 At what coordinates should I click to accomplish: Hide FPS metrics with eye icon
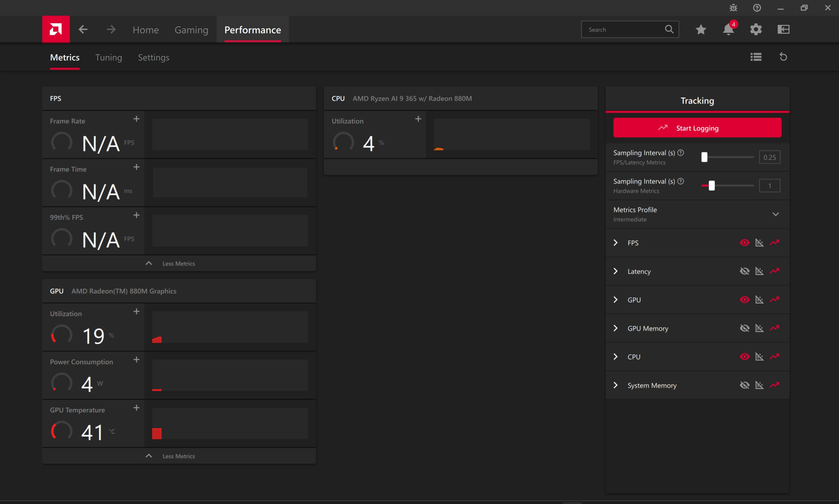point(744,243)
